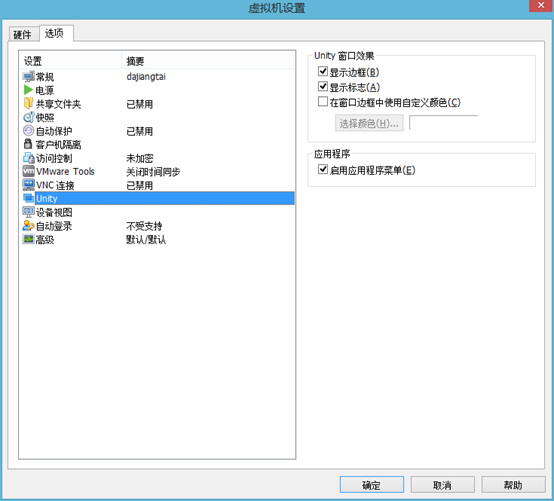This screenshot has width=554, height=501.
Task: Click the VNC 连接 network icon
Action: tap(29, 185)
